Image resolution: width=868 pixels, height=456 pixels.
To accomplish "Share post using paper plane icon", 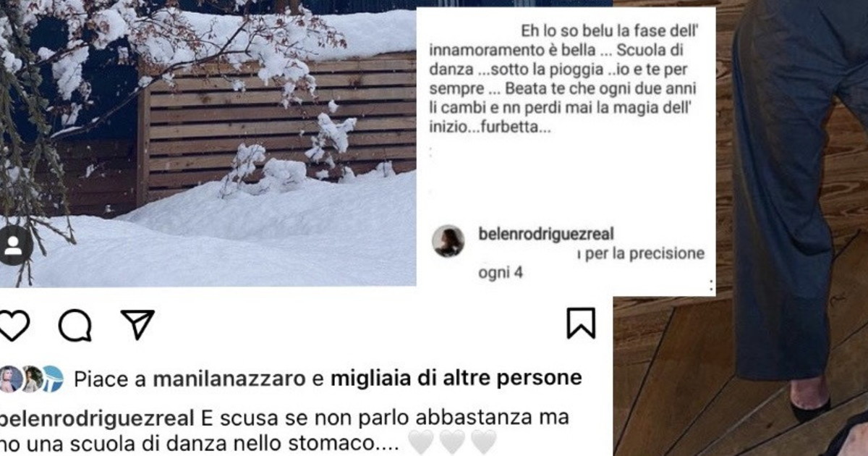I will 137,325.
